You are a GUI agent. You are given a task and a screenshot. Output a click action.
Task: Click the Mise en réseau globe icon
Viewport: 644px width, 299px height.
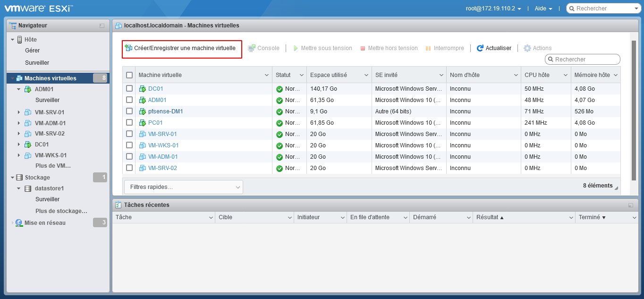point(19,223)
